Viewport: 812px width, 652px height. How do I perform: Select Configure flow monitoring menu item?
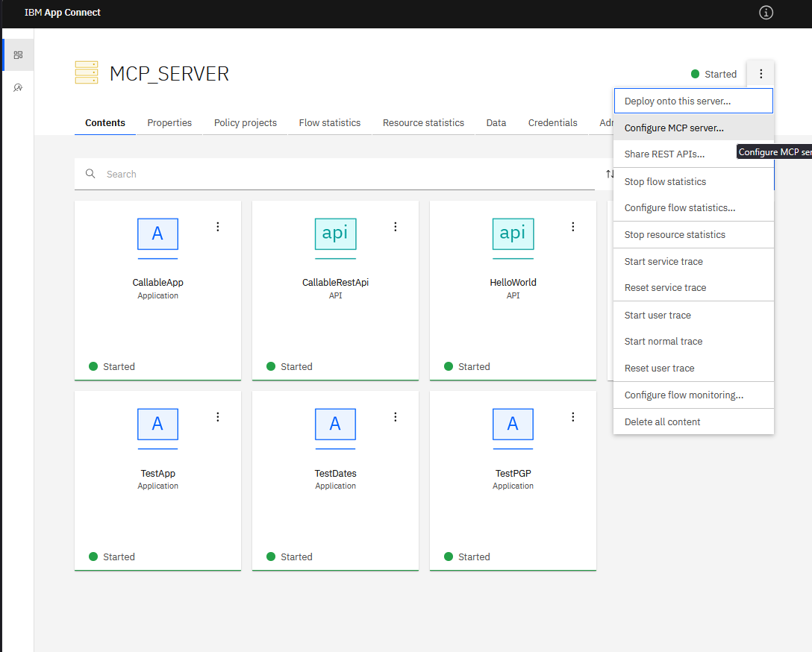[x=693, y=395]
